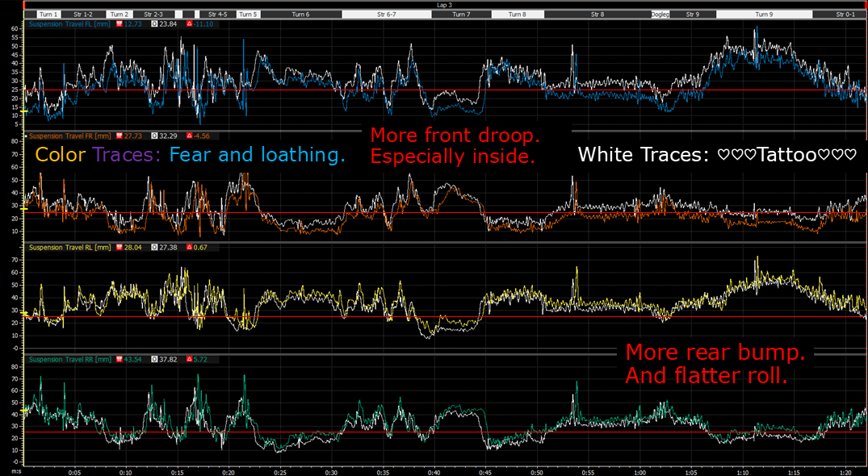Click the FL difference value -11.10

point(204,24)
